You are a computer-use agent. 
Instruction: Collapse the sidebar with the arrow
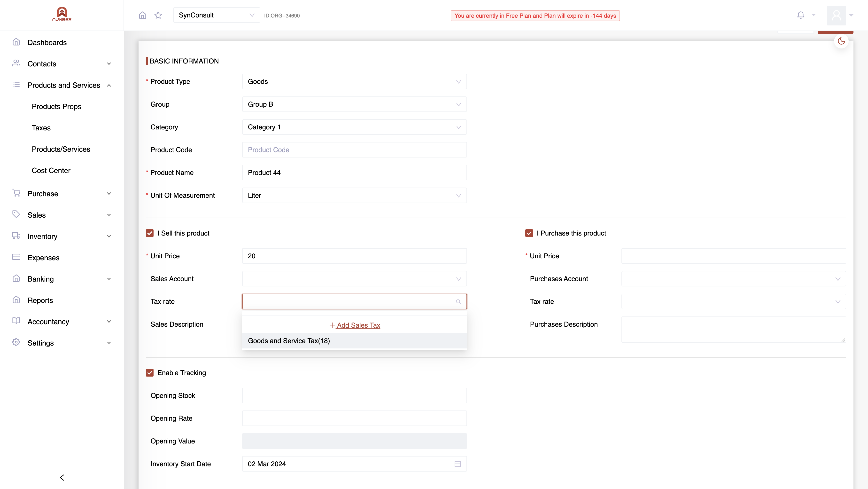(x=62, y=478)
